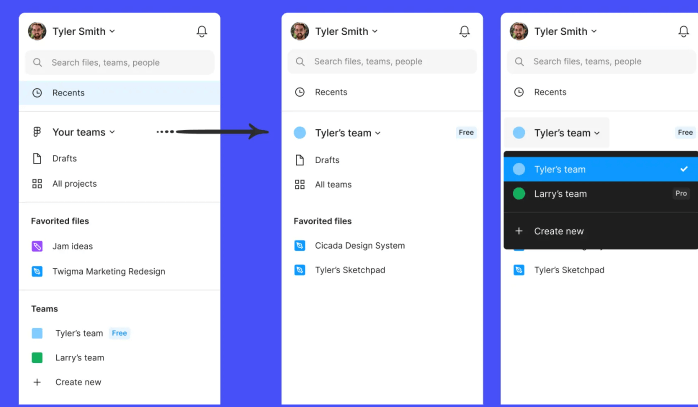The image size is (698, 407).
Task: Click the Jam ideas purple file icon
Action: point(37,246)
